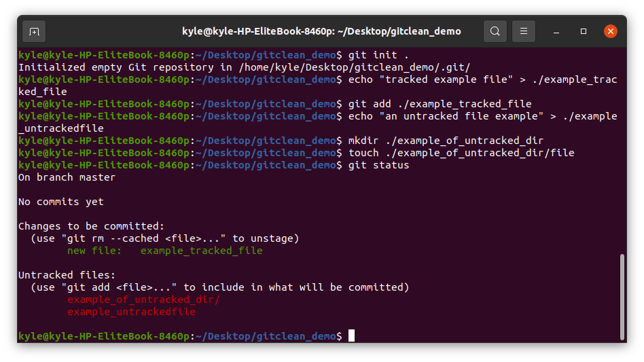Open a new terminal tab
This screenshot has height=362, width=644.
click(x=34, y=32)
